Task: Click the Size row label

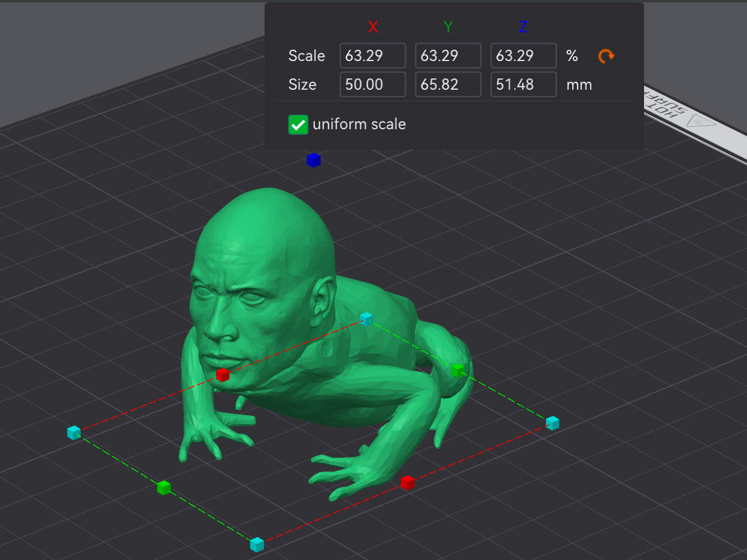Action: 302,84
